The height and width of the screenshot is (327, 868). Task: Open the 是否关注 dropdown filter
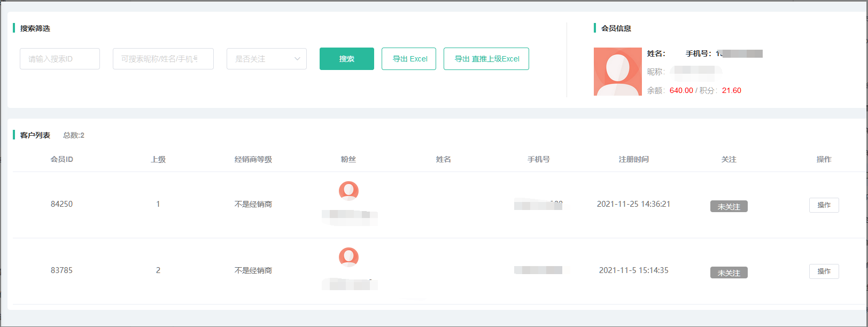click(x=266, y=59)
